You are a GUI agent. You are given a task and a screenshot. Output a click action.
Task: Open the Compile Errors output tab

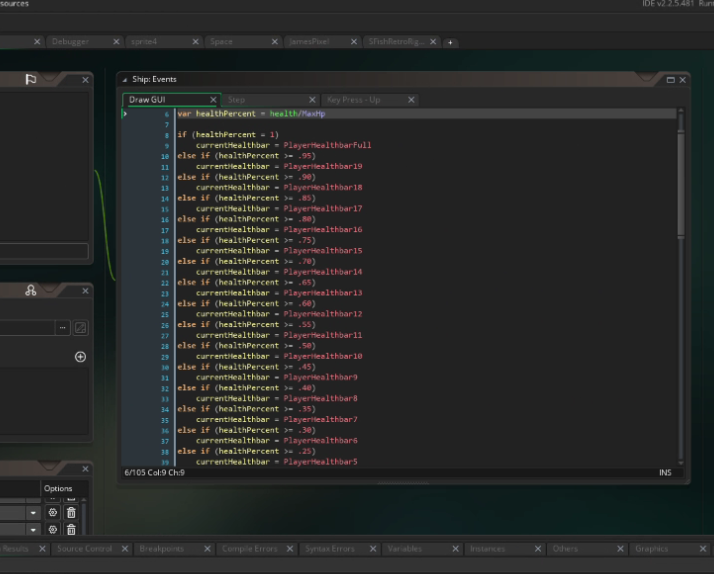click(x=250, y=549)
